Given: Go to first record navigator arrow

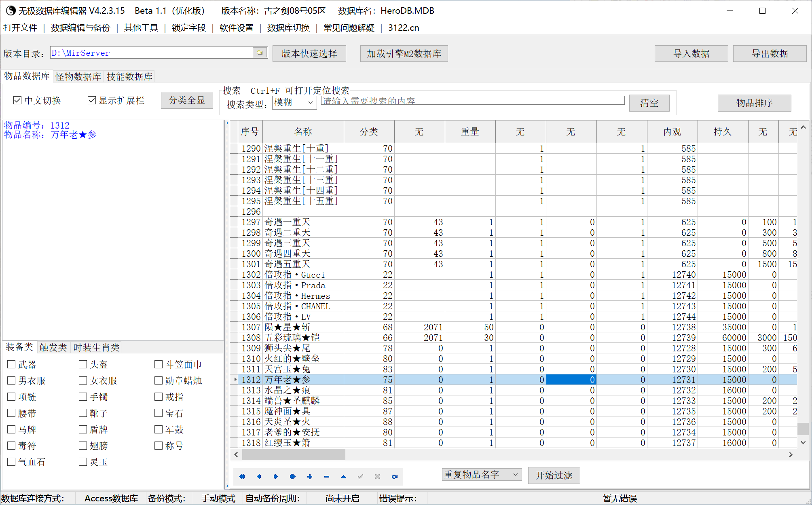Looking at the screenshot, I should (x=242, y=477).
